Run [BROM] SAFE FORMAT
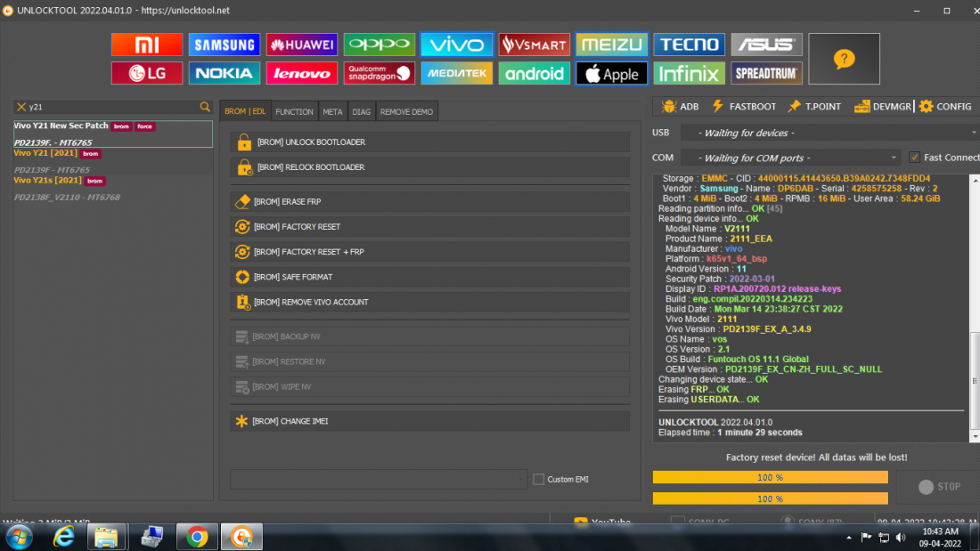Screen dimensions: 980x551 [x=430, y=276]
